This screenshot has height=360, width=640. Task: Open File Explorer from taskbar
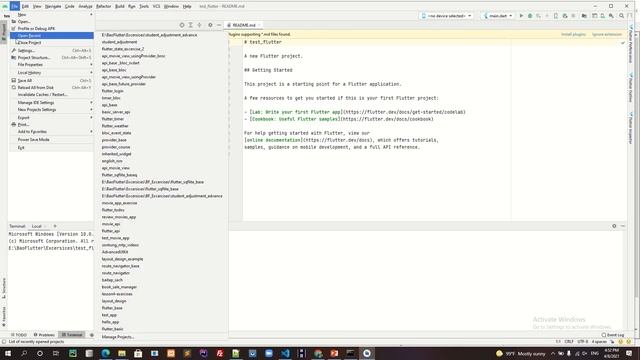(122, 353)
